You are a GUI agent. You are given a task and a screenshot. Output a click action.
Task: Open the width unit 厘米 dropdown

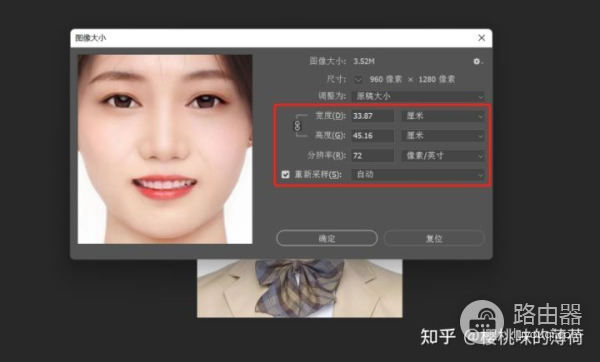pos(443,116)
